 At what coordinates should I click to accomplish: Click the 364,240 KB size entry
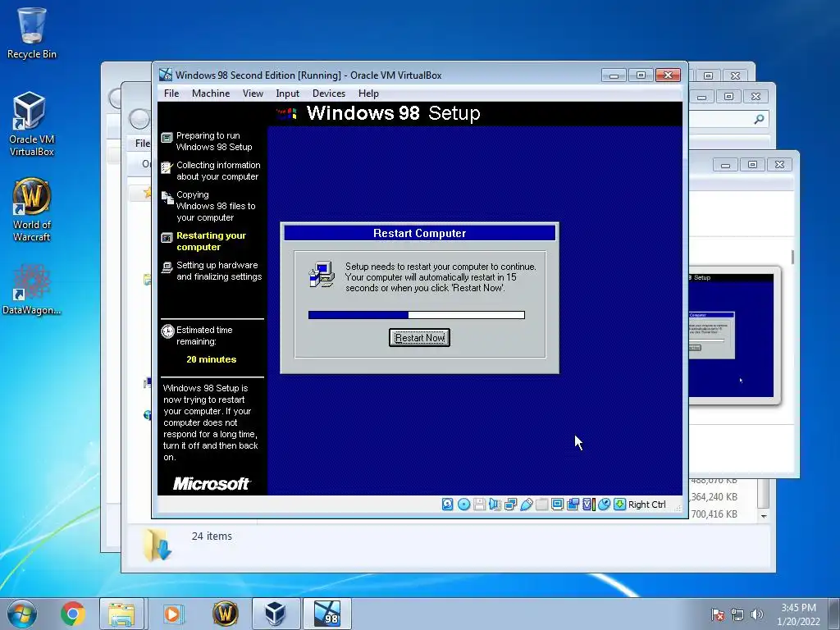point(714,496)
